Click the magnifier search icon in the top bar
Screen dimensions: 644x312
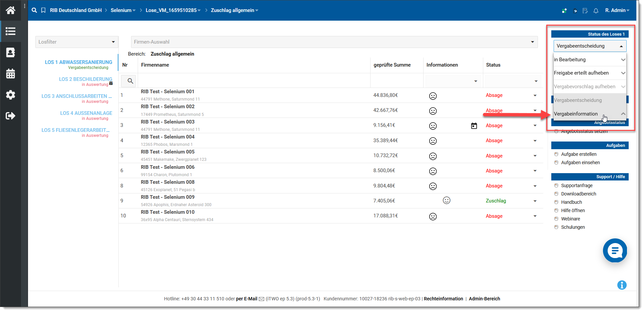click(34, 10)
